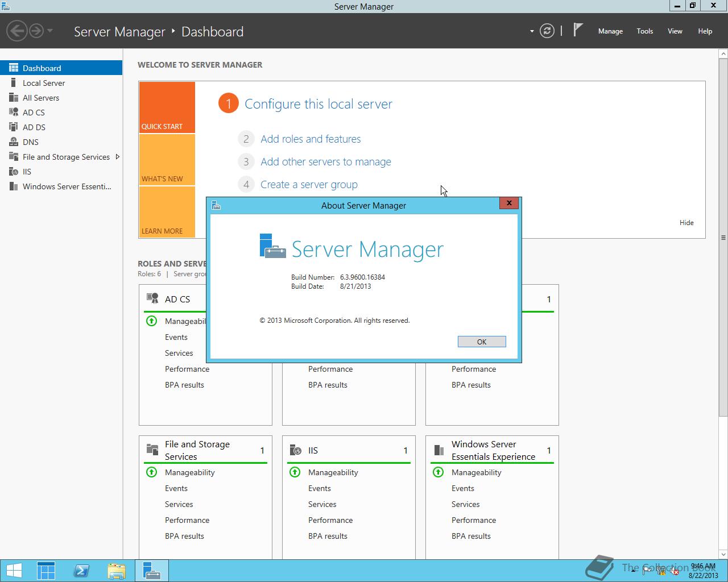This screenshot has height=582, width=728.
Task: Click the IIS tile icon
Action: (x=296, y=450)
